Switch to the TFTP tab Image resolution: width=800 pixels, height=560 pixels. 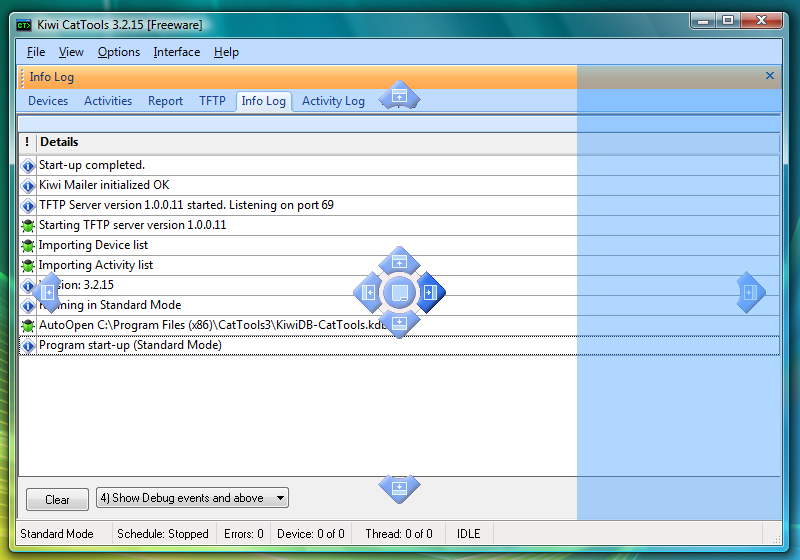212,101
